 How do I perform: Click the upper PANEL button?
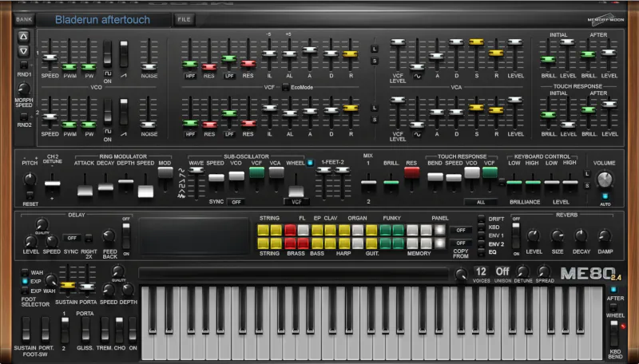click(440, 230)
